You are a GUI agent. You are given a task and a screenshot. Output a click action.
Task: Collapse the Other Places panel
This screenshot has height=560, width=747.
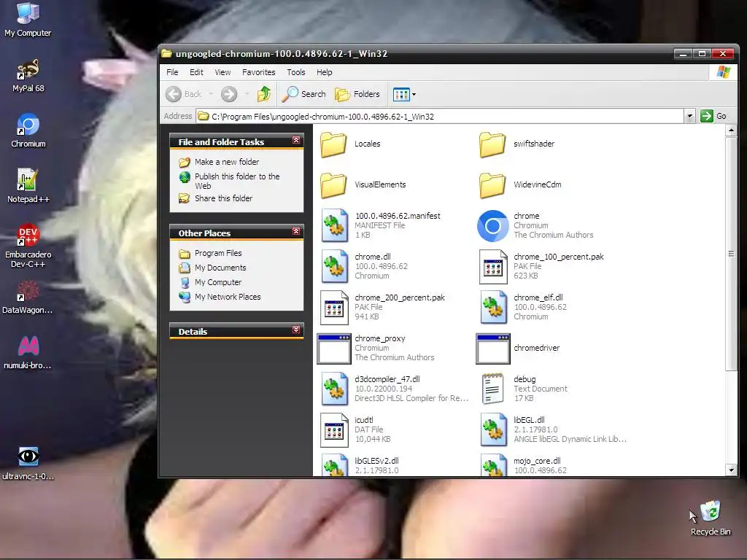(296, 231)
